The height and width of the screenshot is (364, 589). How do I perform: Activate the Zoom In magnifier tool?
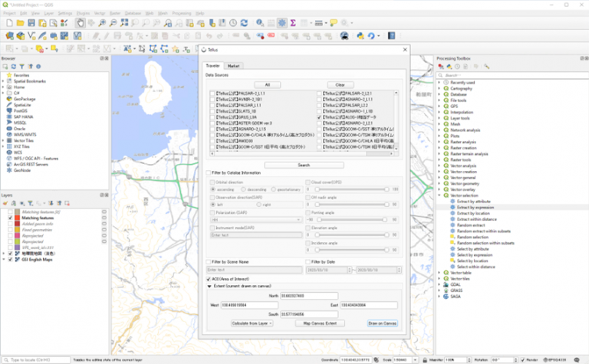(x=102, y=23)
